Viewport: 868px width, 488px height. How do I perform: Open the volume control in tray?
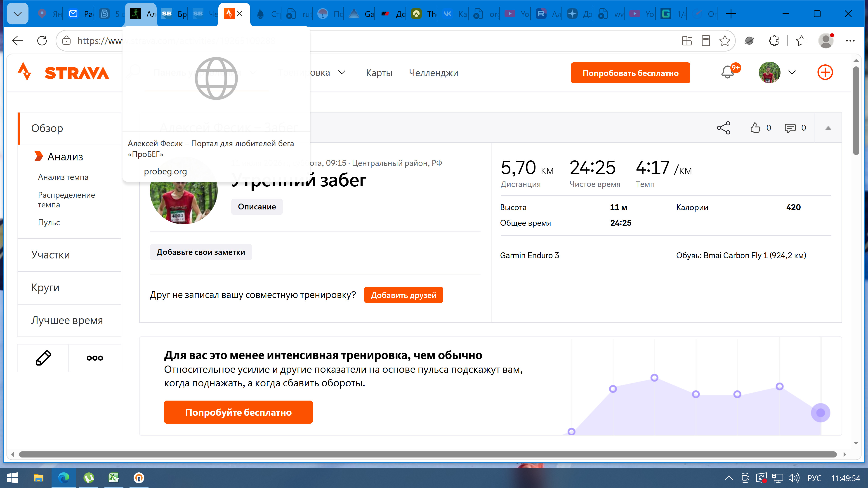click(x=794, y=478)
